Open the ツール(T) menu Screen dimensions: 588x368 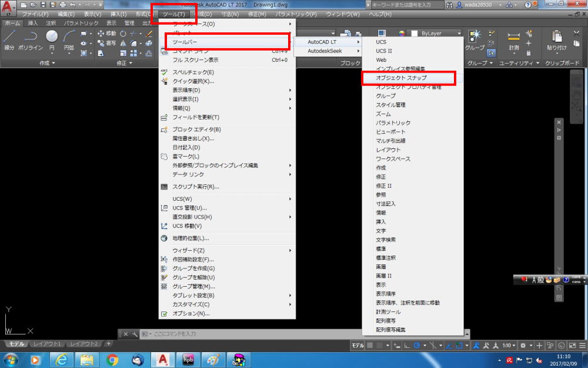point(173,14)
